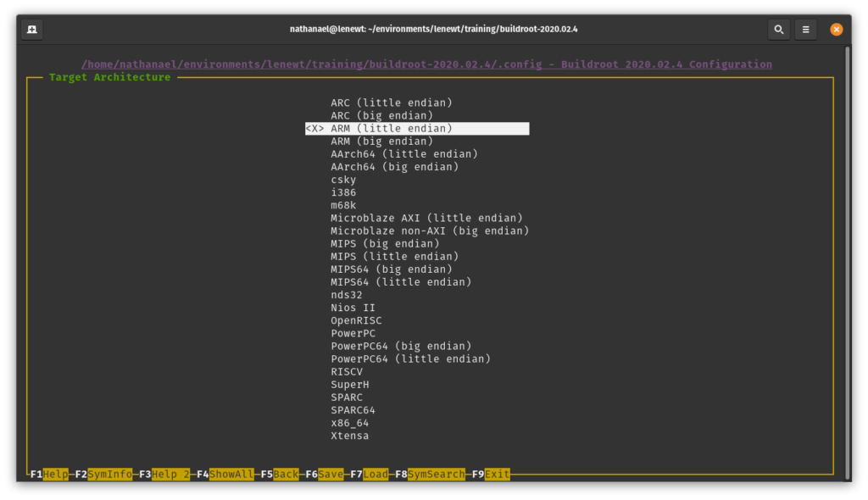868x500 pixels.
Task: Open the terminal hamburger menu
Action: point(806,30)
